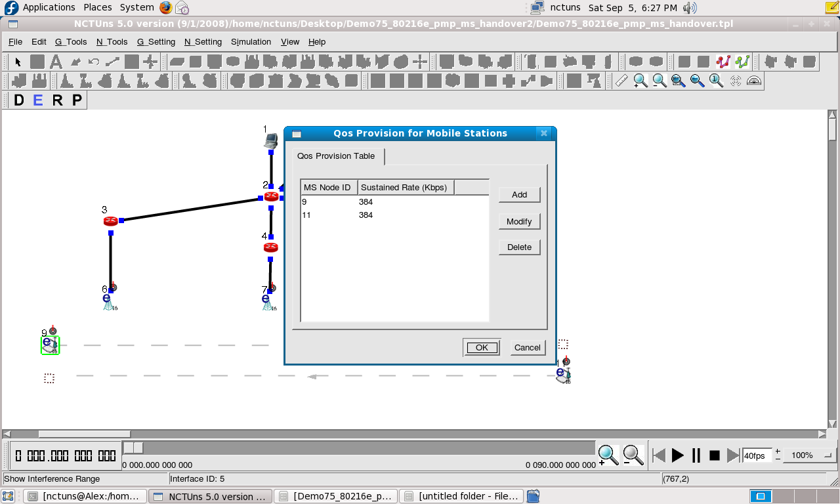Click the magnifier icon labeled 1
Image resolution: width=840 pixels, height=504 pixels.
(717, 81)
